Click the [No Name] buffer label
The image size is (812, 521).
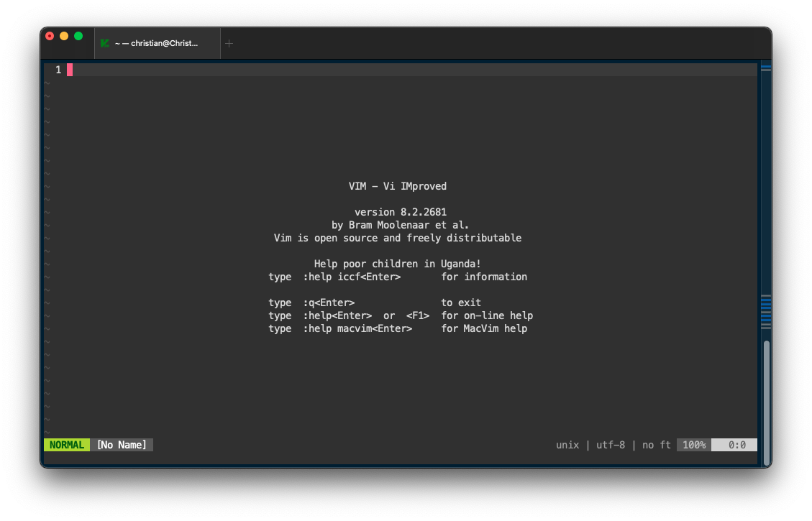tap(122, 445)
